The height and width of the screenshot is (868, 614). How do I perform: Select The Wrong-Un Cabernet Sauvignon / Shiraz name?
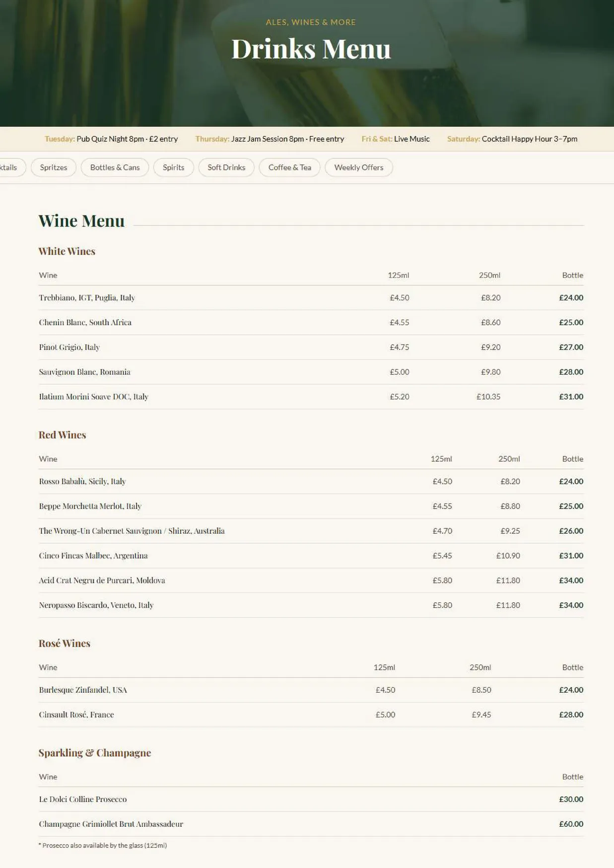(132, 531)
